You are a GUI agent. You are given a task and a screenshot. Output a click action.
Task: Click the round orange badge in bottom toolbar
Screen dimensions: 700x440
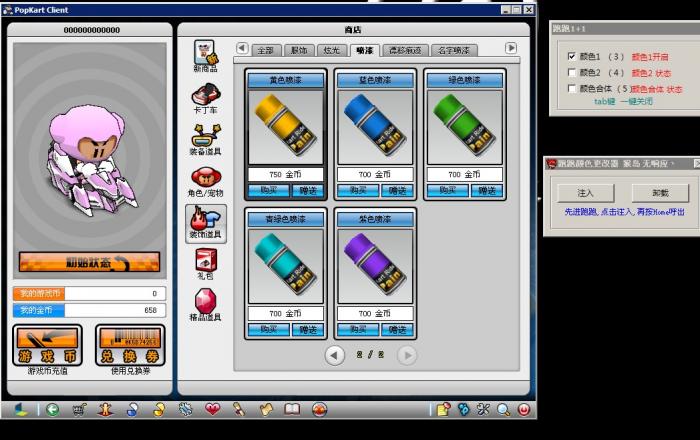[x=320, y=409]
